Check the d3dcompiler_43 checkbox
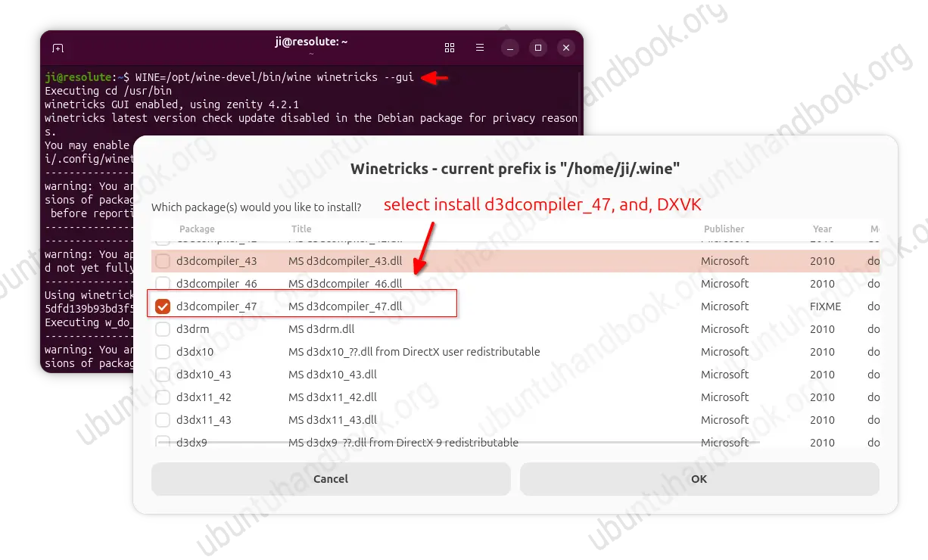 tap(163, 261)
